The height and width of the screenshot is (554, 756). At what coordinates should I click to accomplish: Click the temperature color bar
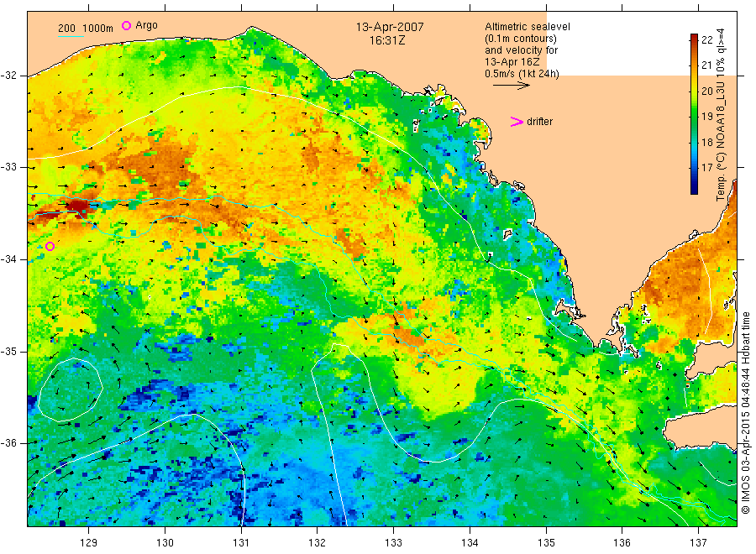click(694, 114)
